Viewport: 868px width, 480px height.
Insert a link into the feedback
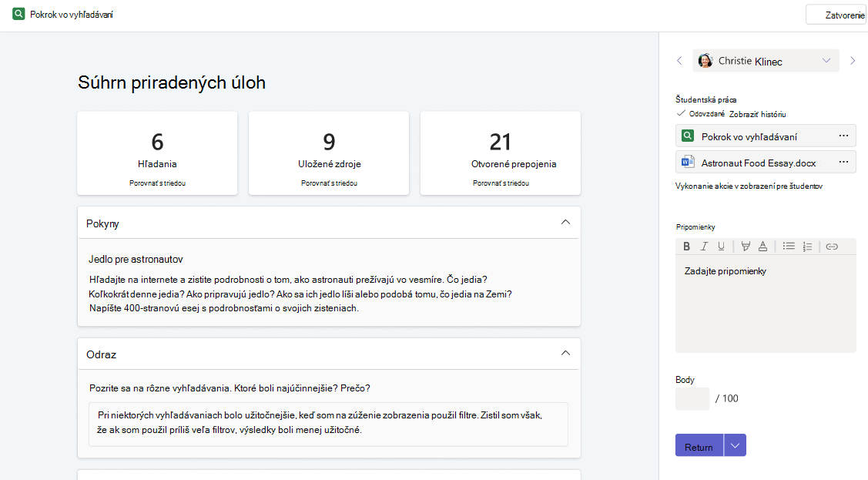(832, 247)
